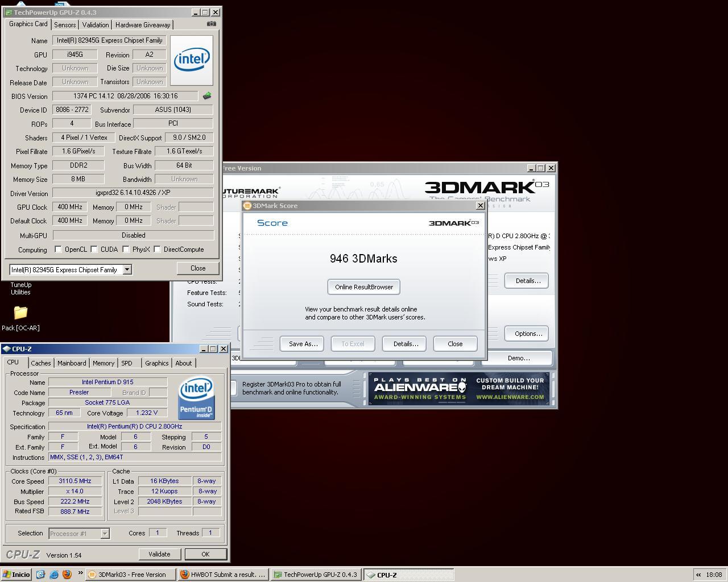Click the 946 3DMarks score text

coord(363,259)
